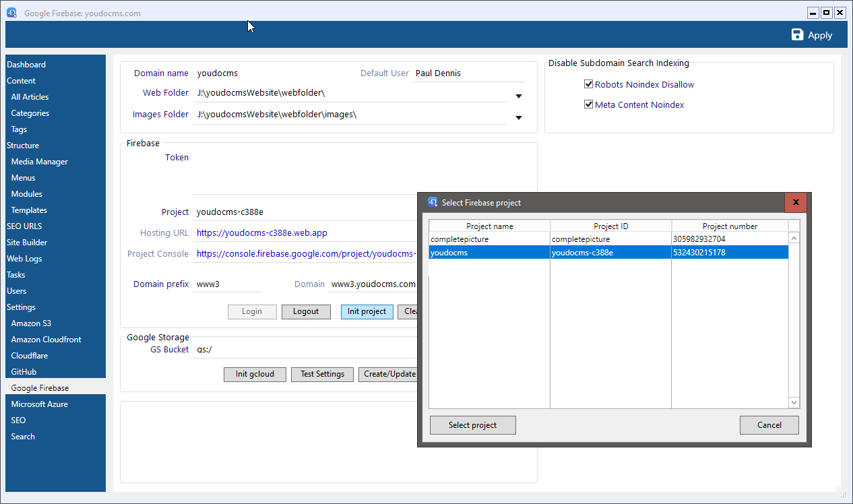The image size is (853, 504).
Task: Click the Init project button
Action: [x=367, y=312]
